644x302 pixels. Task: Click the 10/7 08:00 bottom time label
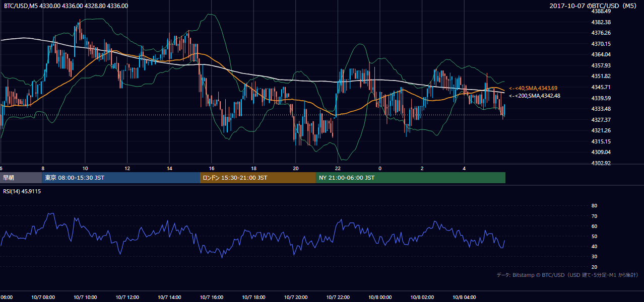(x=43, y=297)
